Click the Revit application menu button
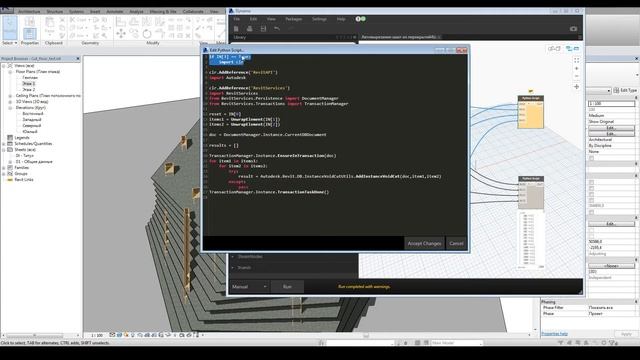Viewport: 640px width, 360px height. click(x=7, y=11)
